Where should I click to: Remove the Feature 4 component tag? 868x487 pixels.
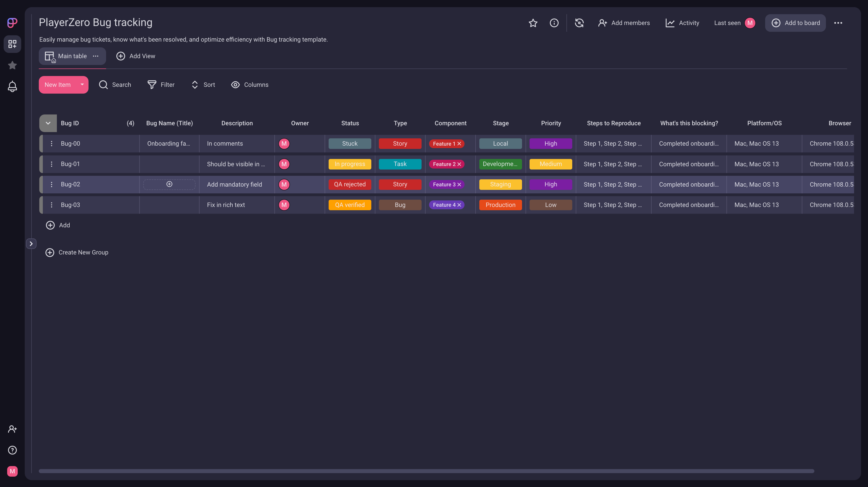point(459,205)
